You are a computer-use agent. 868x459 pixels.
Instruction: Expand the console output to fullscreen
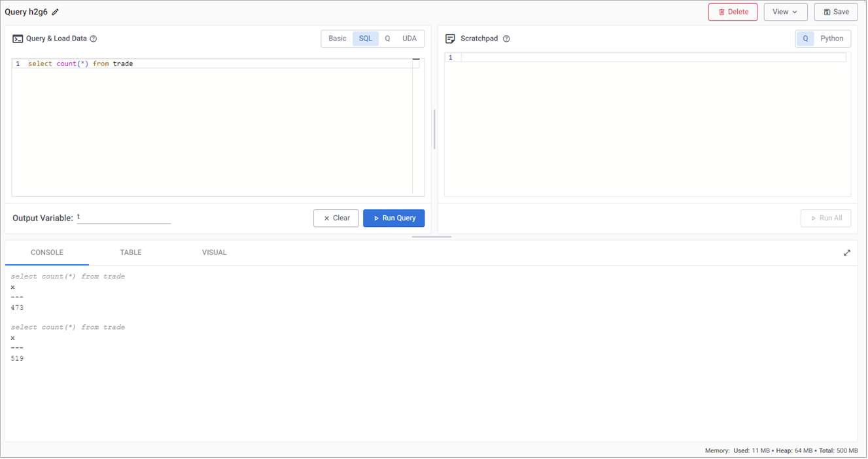[x=847, y=253]
